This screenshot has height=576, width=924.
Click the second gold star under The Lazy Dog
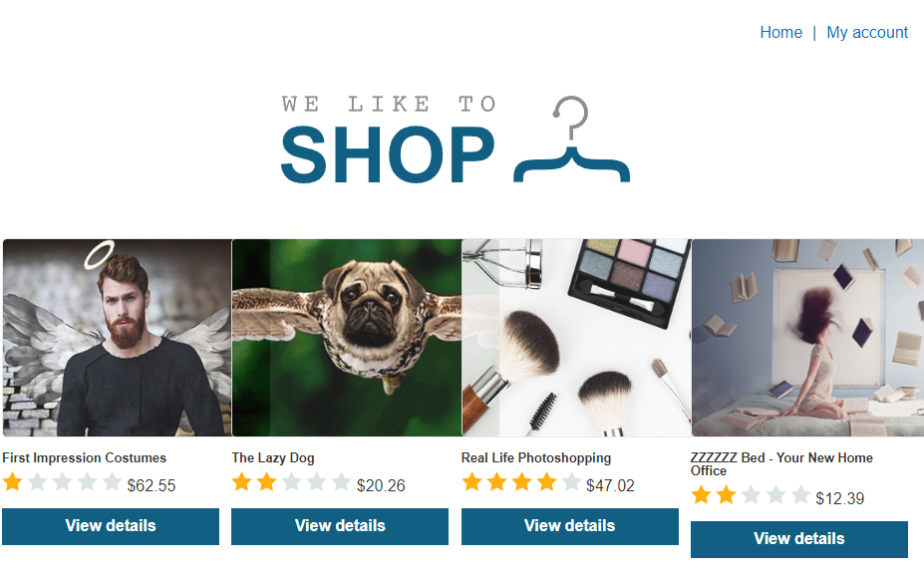(266, 481)
